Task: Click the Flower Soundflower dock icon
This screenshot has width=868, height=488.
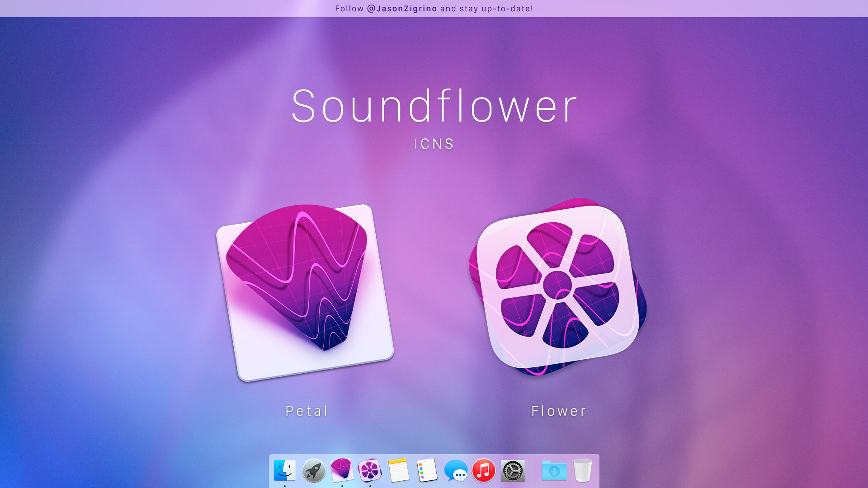Action: coord(370,470)
